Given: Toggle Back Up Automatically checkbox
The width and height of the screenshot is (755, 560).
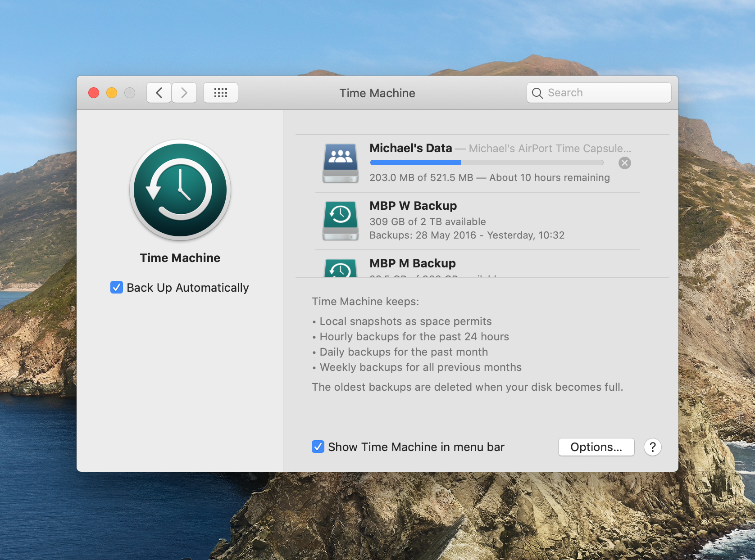Looking at the screenshot, I should coord(117,288).
